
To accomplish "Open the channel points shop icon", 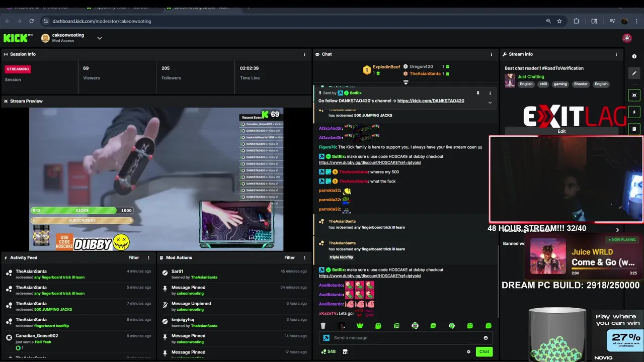I will 345,351.
